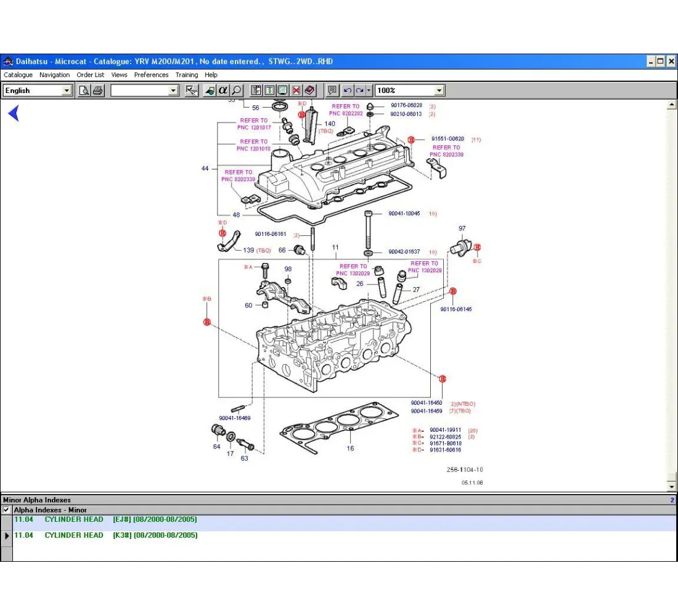This screenshot has height=616, width=678.
Task: Click part number 90116-06161 in diagram
Action: [271, 234]
